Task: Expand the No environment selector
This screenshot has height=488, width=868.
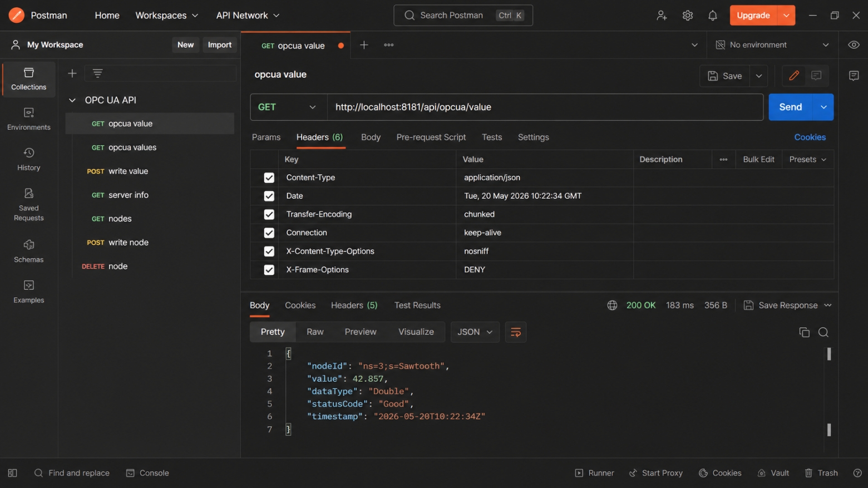Action: click(772, 45)
